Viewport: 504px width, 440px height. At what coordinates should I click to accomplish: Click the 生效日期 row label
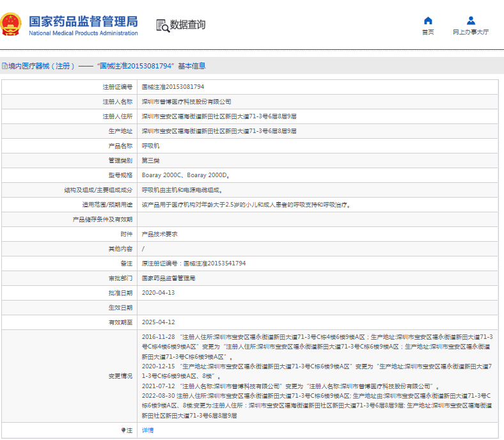120,308
